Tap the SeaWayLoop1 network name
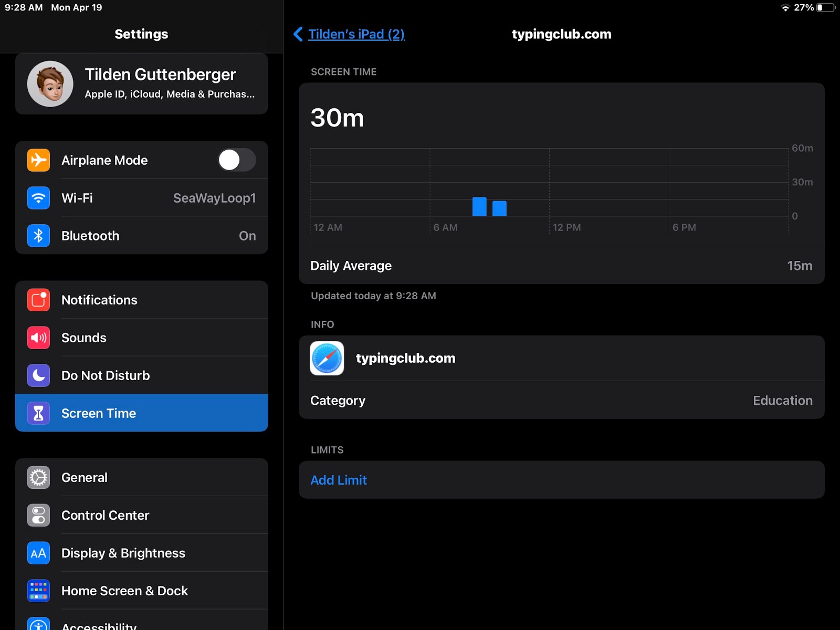Viewport: 840px width, 630px height. pyautogui.click(x=215, y=198)
